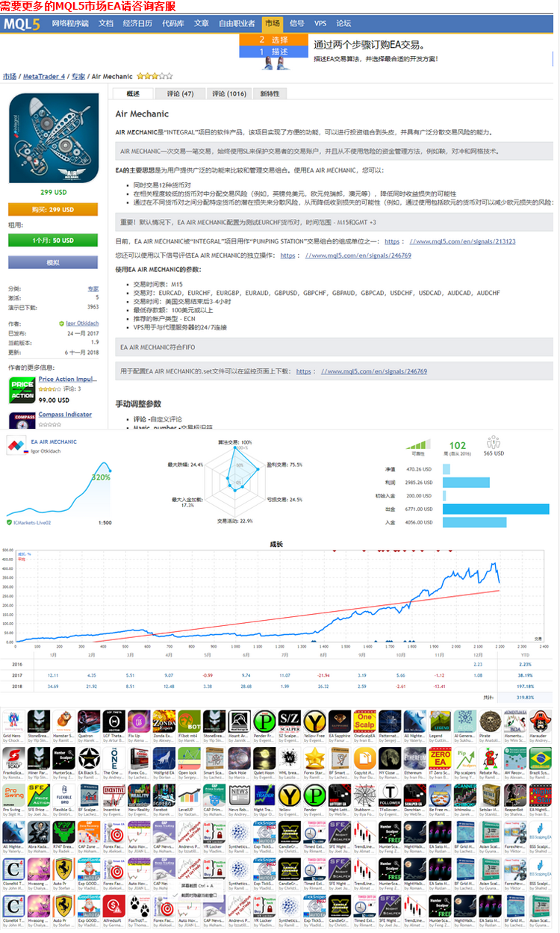The image size is (560, 933).
Task: Open 代码库 in the navigation bar
Action: tap(173, 24)
